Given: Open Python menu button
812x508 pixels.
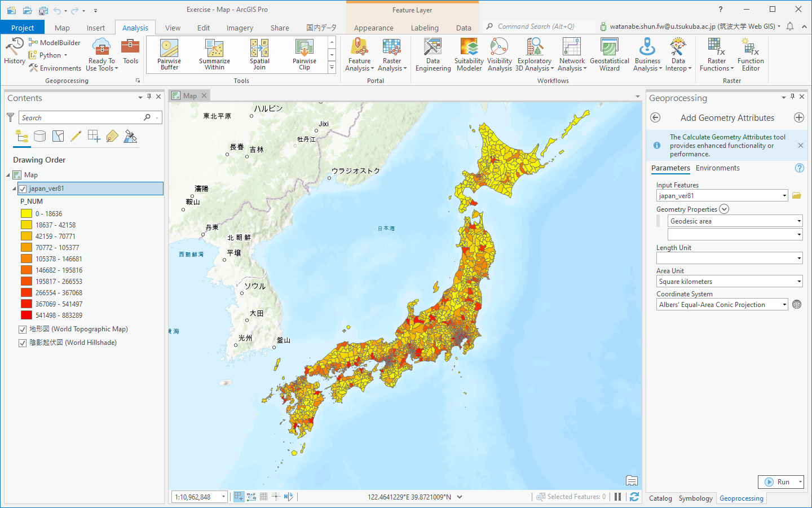Looking at the screenshot, I should [48, 55].
